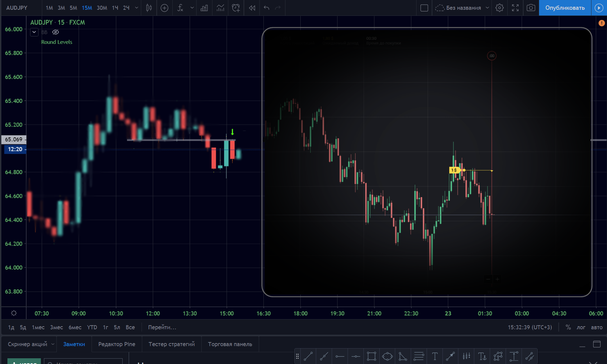The height and width of the screenshot is (364, 607).
Task: Select the ray line drawing tool
Action: point(324,356)
